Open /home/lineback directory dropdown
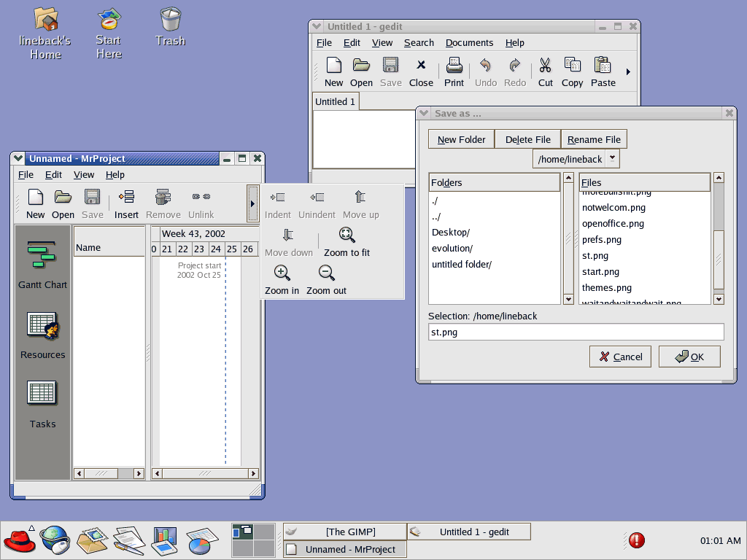This screenshot has width=747, height=560. (613, 158)
